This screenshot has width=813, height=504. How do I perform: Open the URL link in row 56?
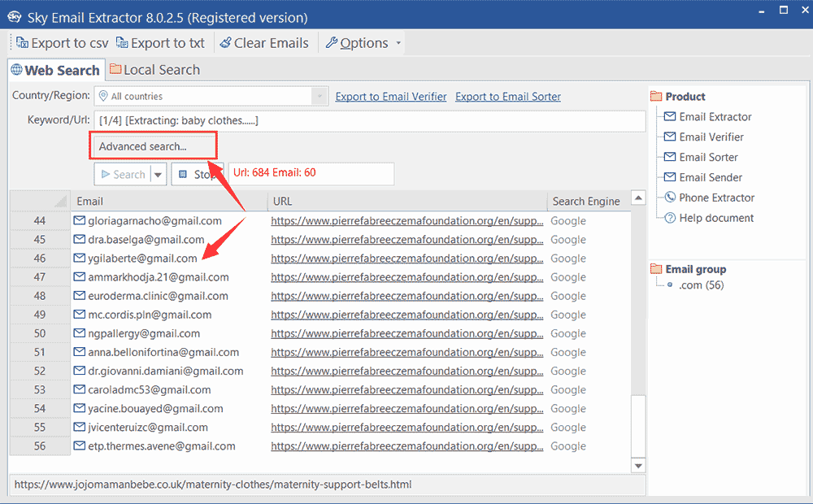(x=407, y=446)
